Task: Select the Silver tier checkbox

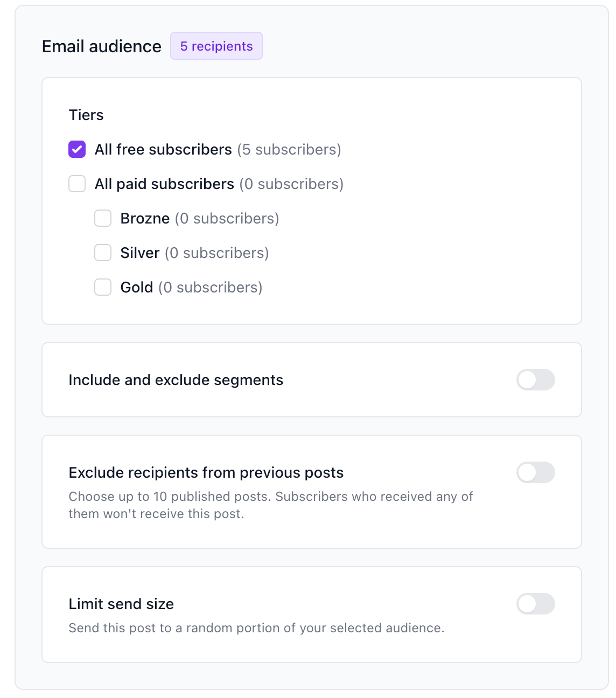Action: (103, 253)
